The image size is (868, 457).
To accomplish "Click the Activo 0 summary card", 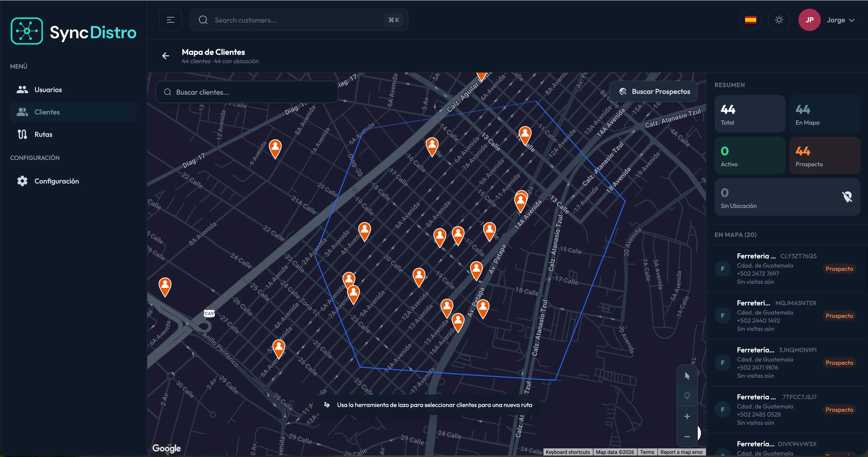I will (750, 155).
